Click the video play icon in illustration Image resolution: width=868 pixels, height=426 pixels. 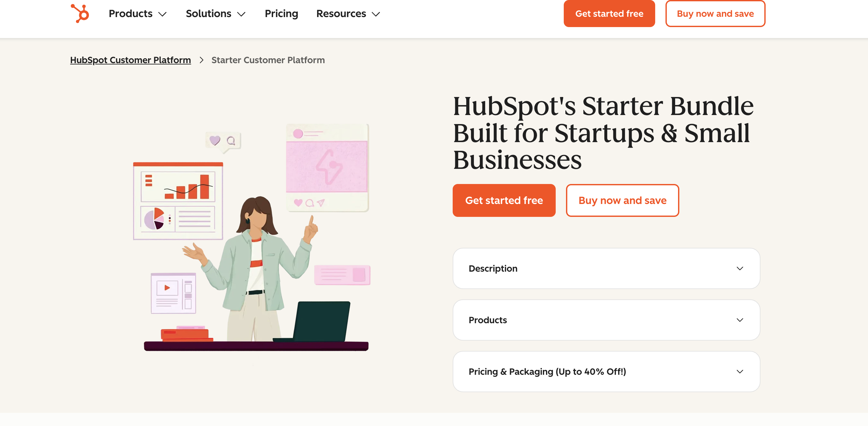coord(167,288)
